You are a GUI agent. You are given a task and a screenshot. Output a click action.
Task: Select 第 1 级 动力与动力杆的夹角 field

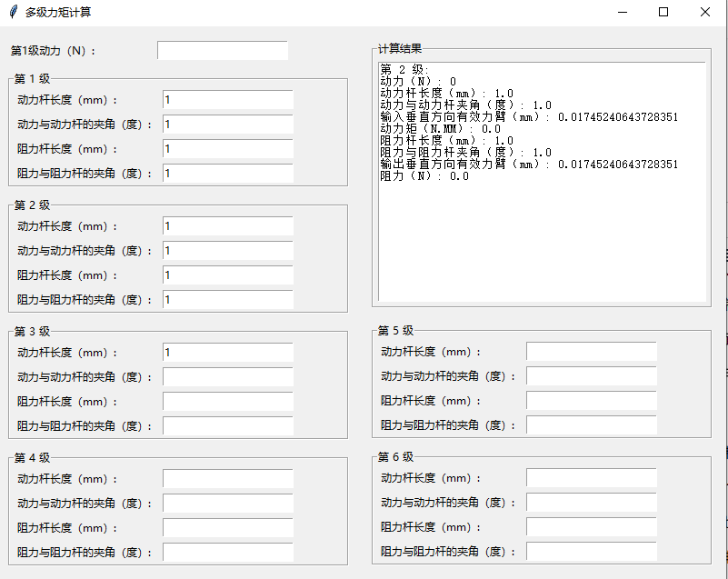(x=228, y=125)
